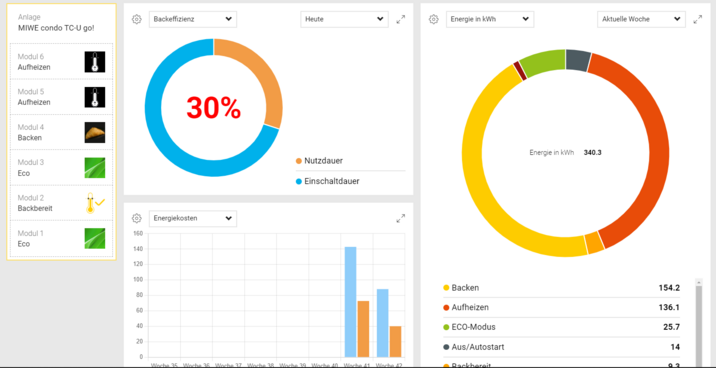Click the Modul 5 thermometer icon
Screen dimensions: 716x368
coord(95,97)
